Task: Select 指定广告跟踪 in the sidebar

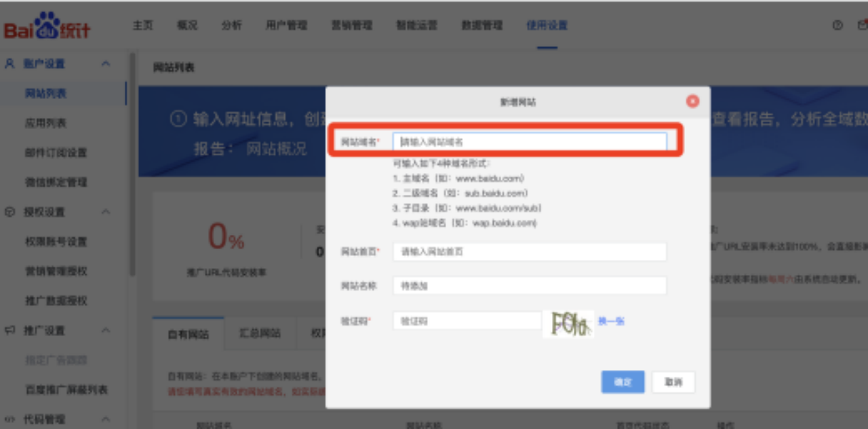Action: [56, 360]
